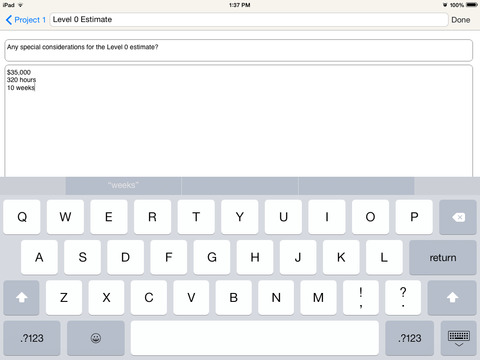Viewport: 480px width, 360px height.
Task: Tap the backspace delete key
Action: coord(458,217)
